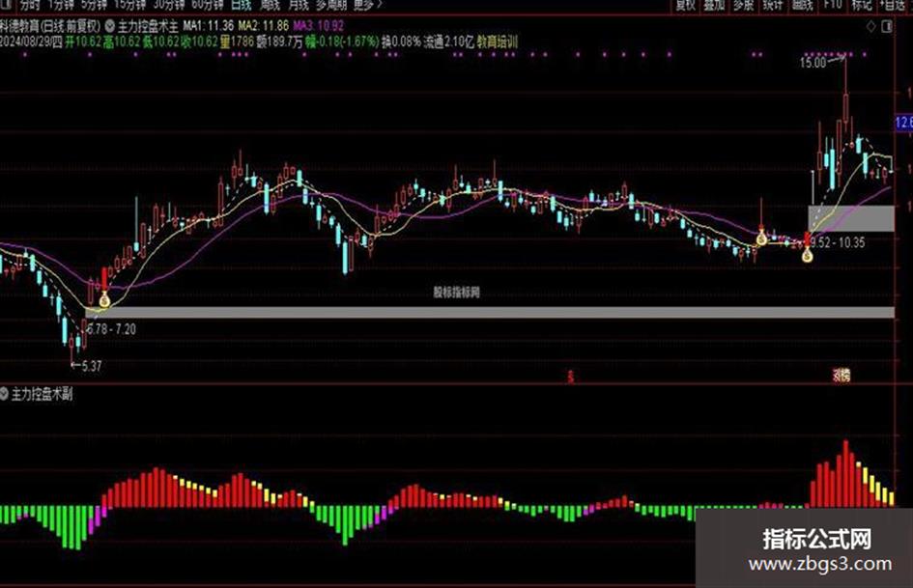Select the 30分钟 period tab
Viewport: 913px width, 588px height.
pyautogui.click(x=169, y=5)
